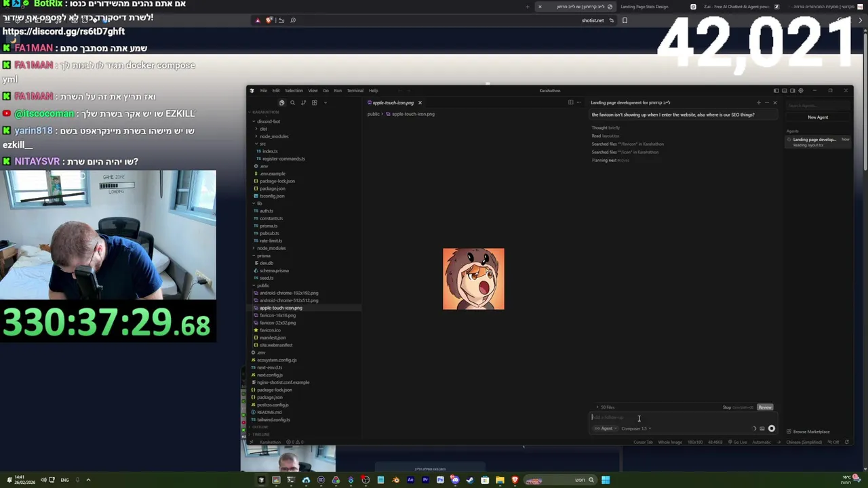Screen dimensions: 868x488
Task: Open the Cursor settings gear in the title bar
Action: 801,90
